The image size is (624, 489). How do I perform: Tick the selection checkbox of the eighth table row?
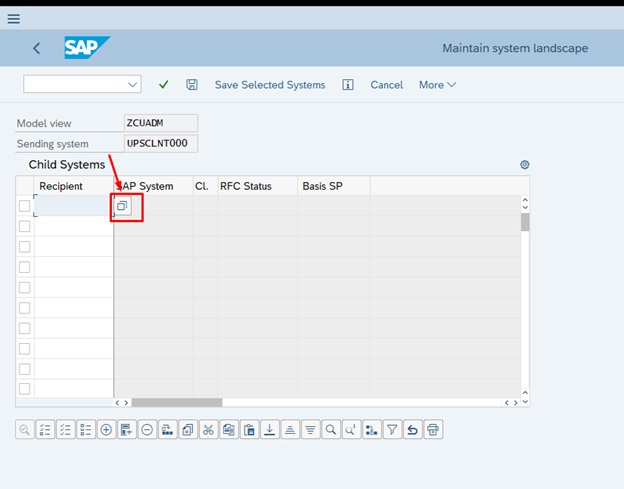pyautogui.click(x=25, y=349)
